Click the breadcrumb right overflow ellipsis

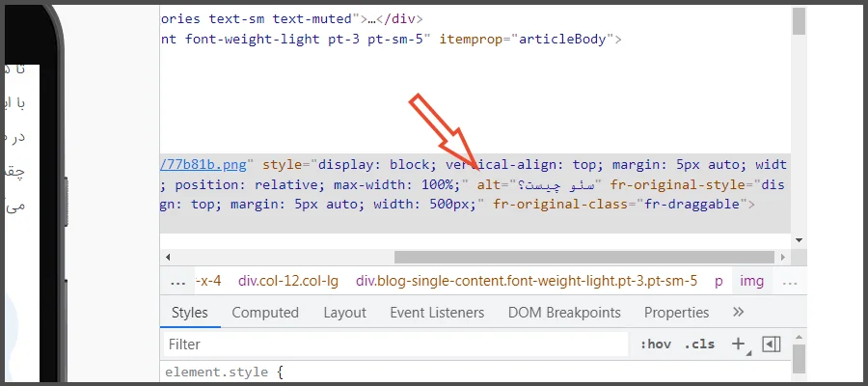[x=789, y=282]
